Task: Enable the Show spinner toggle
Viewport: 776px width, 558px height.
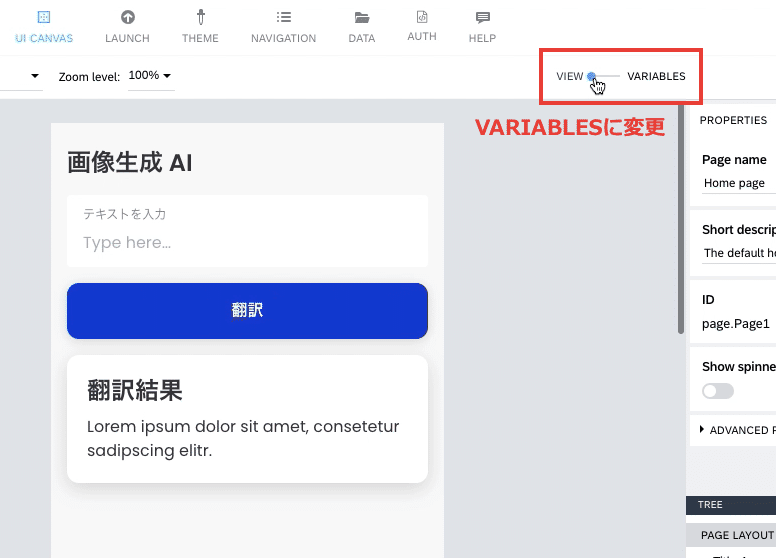Action: tap(718, 391)
